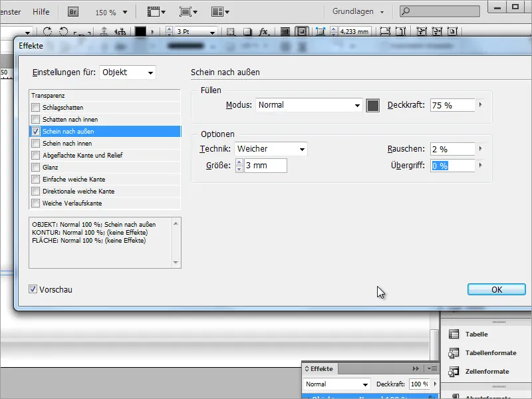Screen dimensions: 532x399
Task: Enable the Glanz checkbox
Action: point(35,168)
